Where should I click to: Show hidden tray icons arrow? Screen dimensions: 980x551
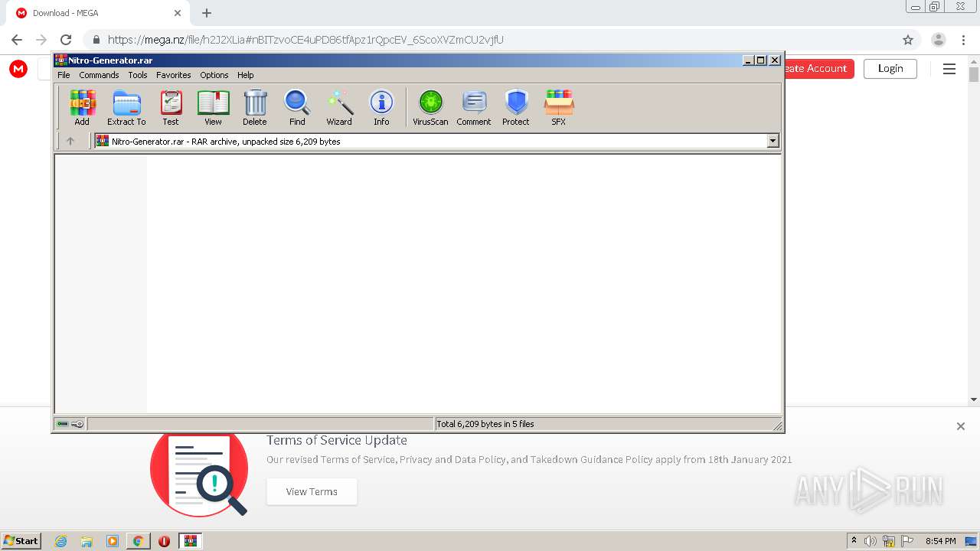[x=854, y=541]
